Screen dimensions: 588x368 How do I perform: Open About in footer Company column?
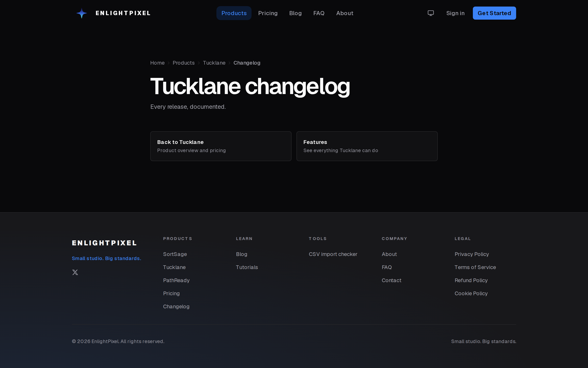389,254
